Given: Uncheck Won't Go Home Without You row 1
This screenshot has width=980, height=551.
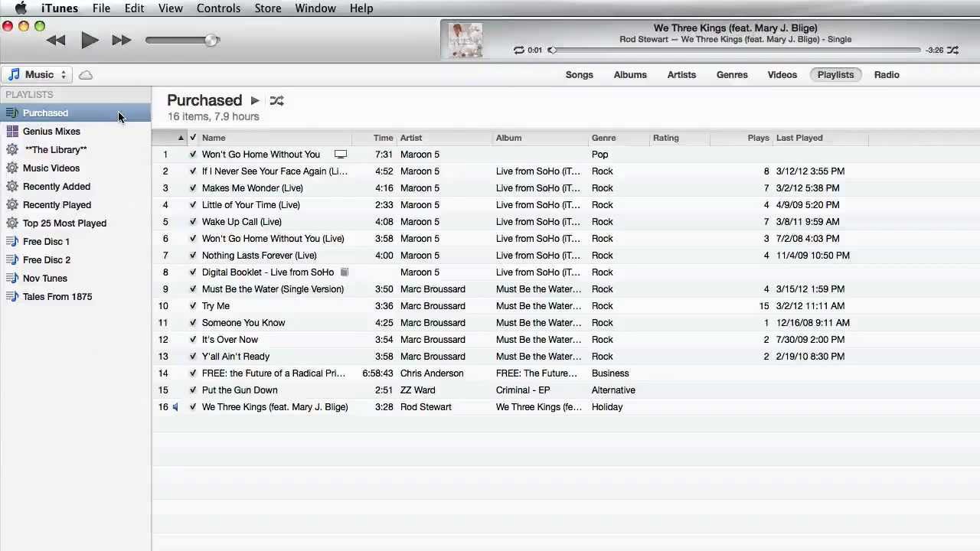Looking at the screenshot, I should [x=193, y=155].
